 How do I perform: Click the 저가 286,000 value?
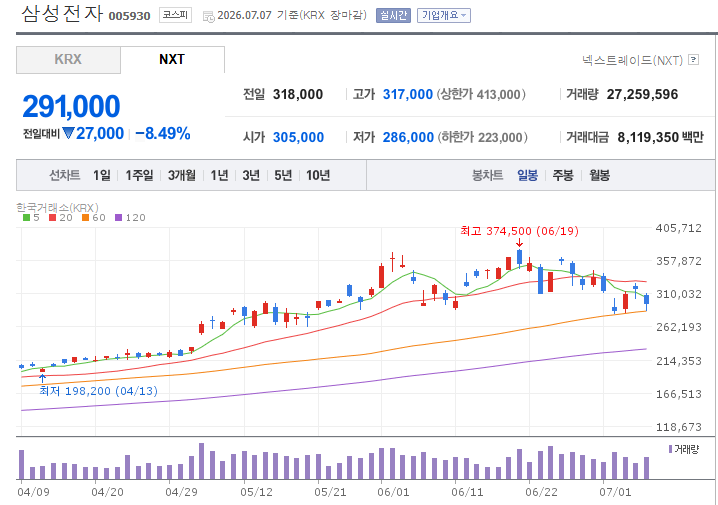coord(408,137)
